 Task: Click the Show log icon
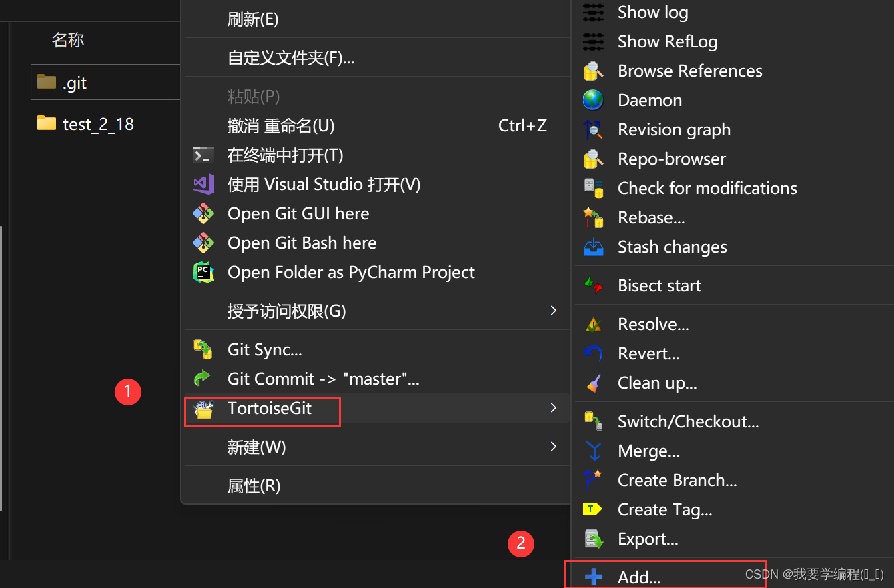click(x=593, y=12)
